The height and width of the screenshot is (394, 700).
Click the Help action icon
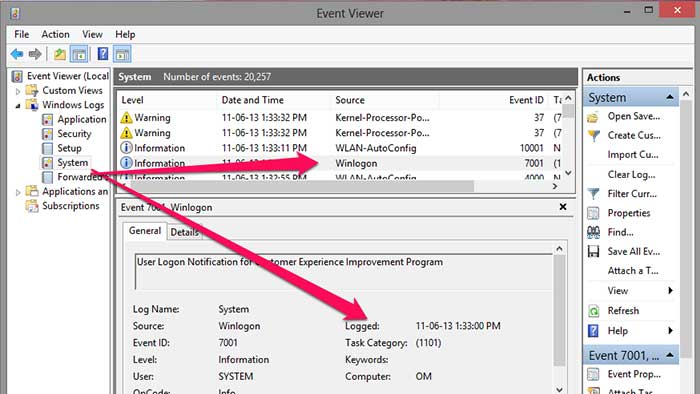(x=593, y=331)
